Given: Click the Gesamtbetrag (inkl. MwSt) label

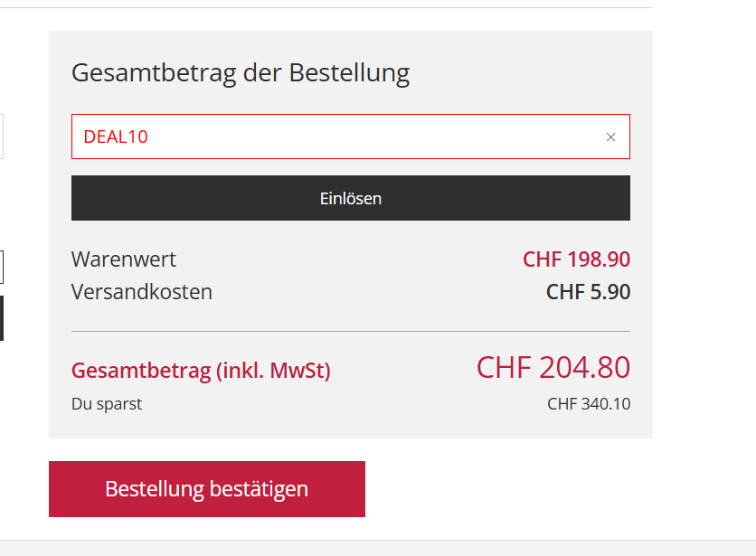Looking at the screenshot, I should pos(201,371).
